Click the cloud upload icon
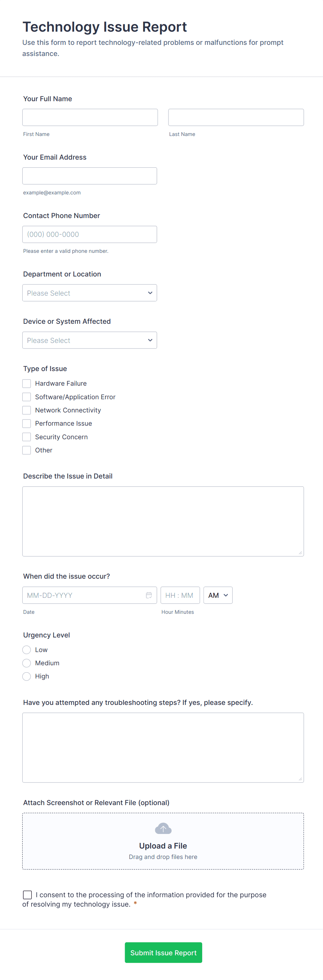This screenshot has height=980, width=323. (163, 828)
